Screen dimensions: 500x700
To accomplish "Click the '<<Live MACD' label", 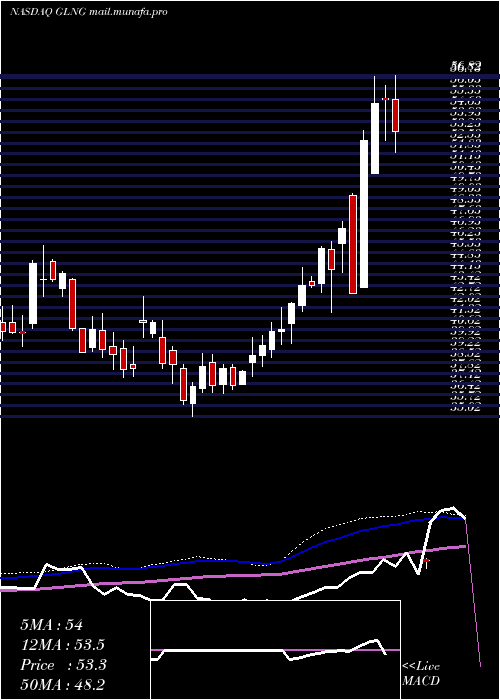I will point(421,674).
